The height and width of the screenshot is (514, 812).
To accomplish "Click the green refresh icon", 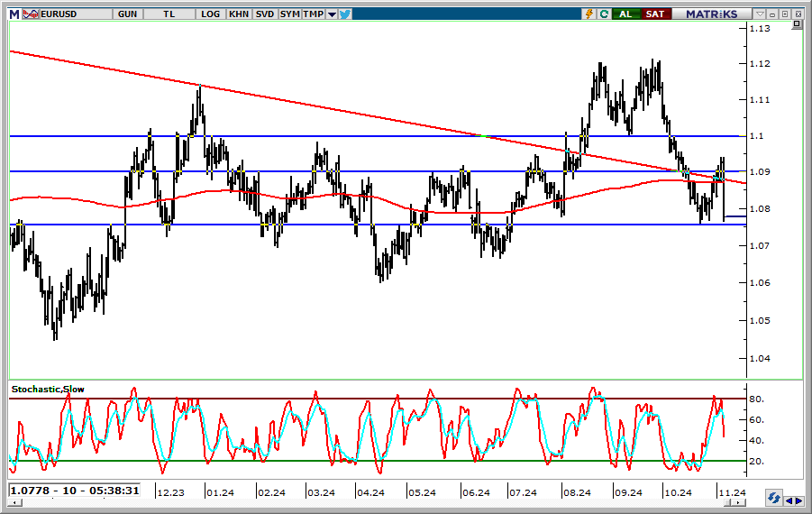I will pos(604,14).
